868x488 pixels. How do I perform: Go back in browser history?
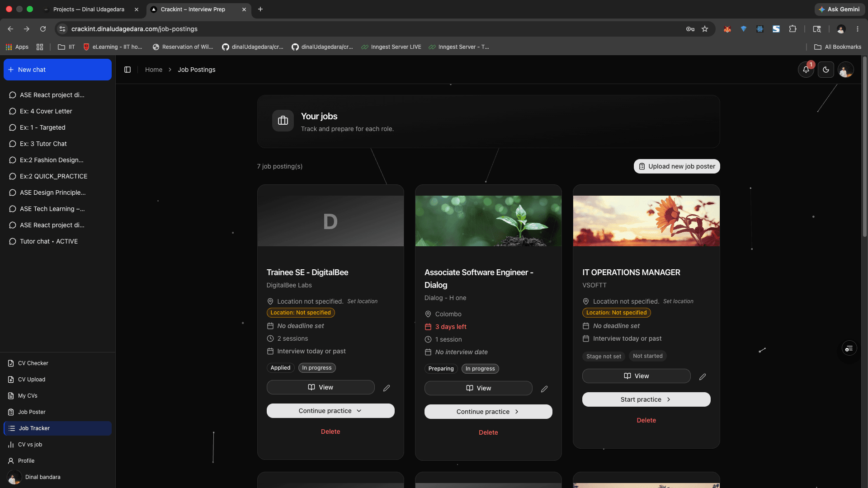point(10,29)
